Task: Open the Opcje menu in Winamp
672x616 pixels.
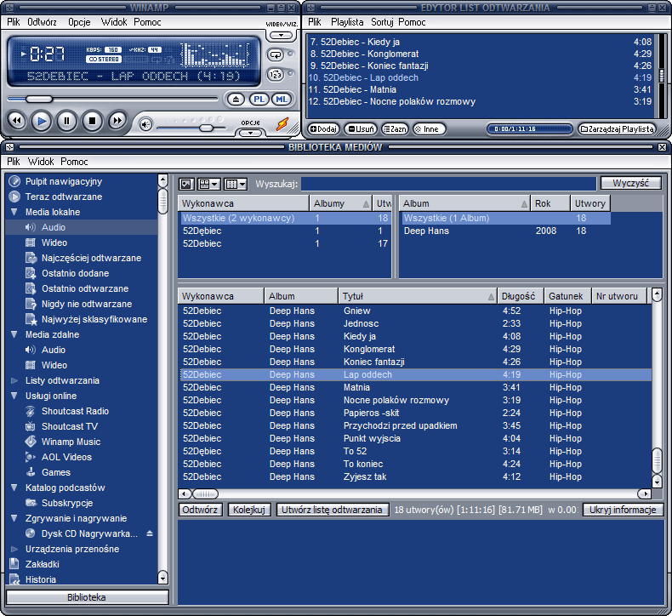Action: pos(79,21)
